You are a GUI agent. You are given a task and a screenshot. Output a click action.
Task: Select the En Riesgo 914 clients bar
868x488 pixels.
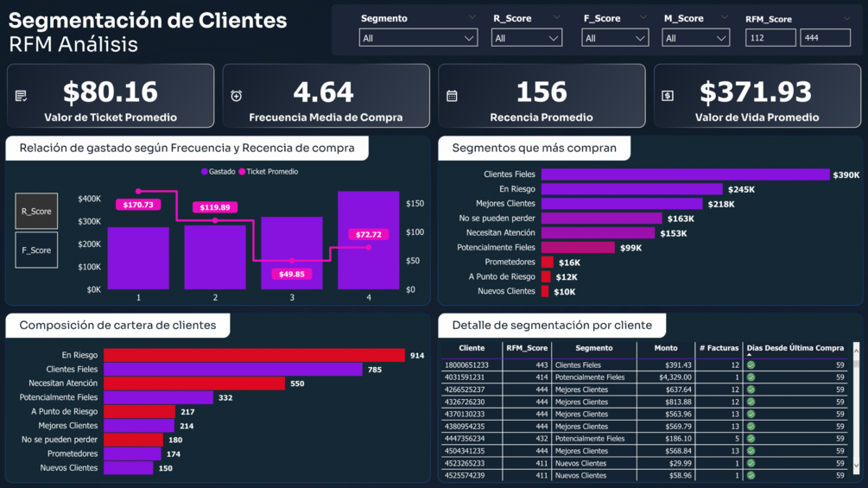tap(254, 355)
